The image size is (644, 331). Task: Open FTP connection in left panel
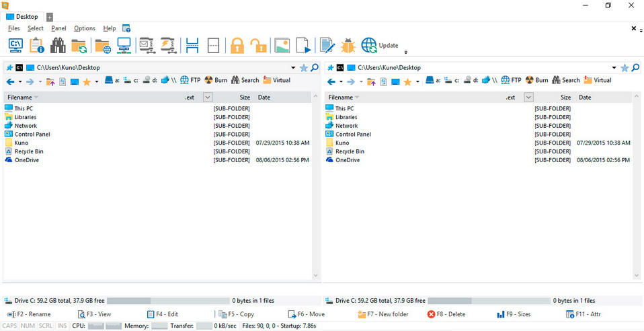pos(190,81)
